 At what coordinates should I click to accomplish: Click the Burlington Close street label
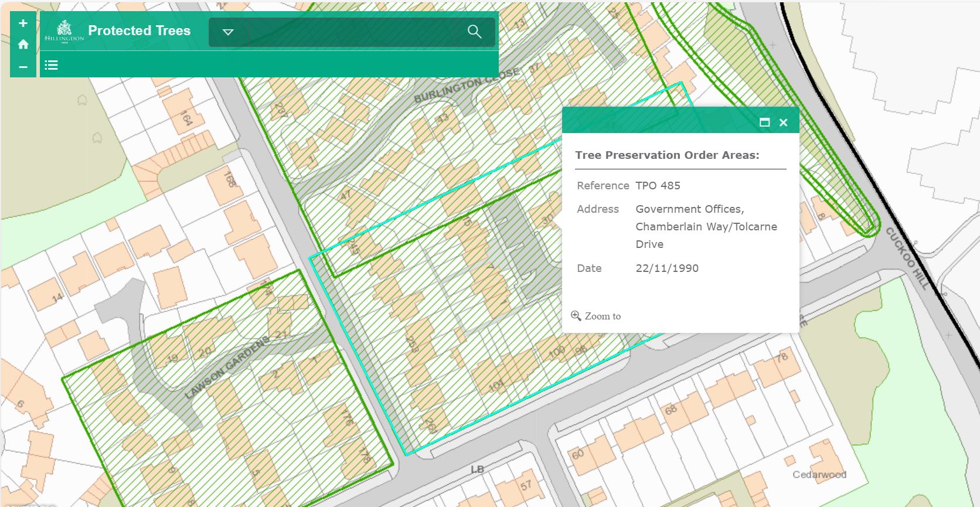[467, 86]
